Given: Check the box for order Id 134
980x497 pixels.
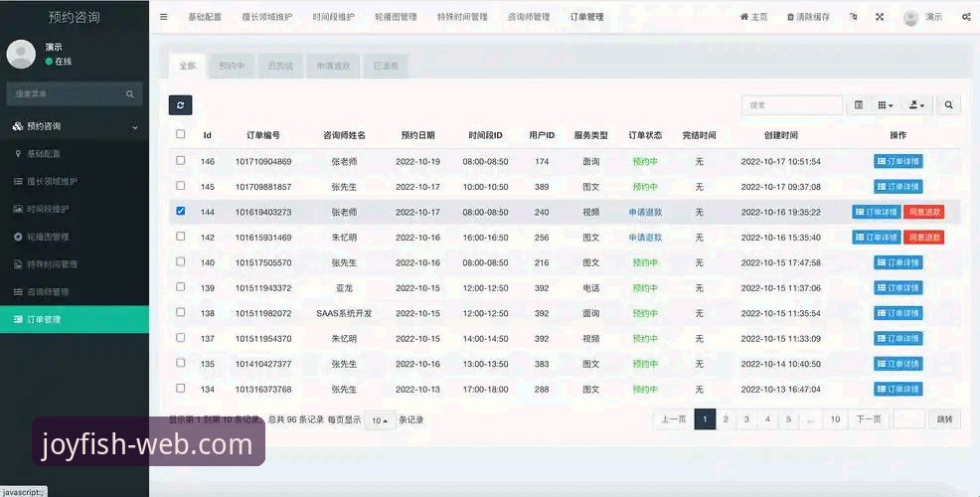Looking at the screenshot, I should pos(181,389).
